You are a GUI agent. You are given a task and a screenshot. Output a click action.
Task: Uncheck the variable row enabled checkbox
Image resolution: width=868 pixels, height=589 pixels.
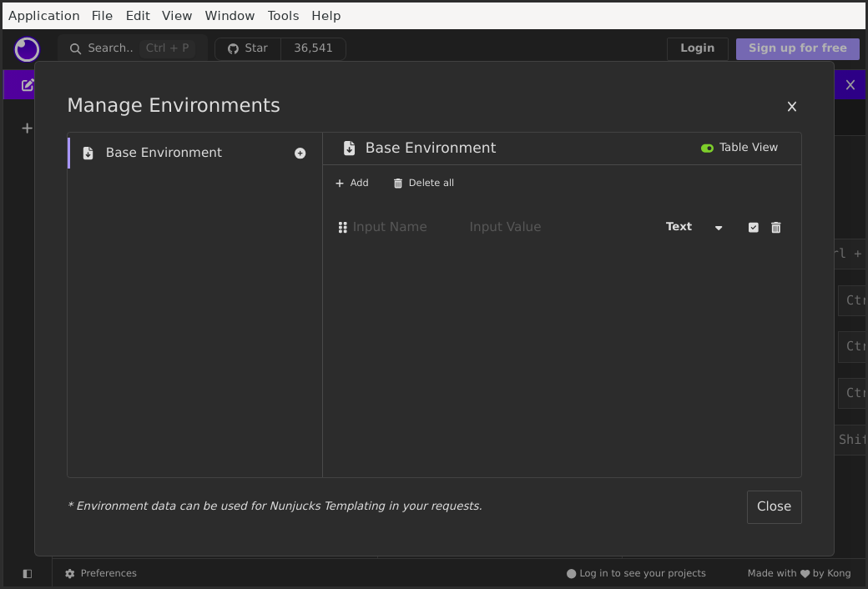754,228
